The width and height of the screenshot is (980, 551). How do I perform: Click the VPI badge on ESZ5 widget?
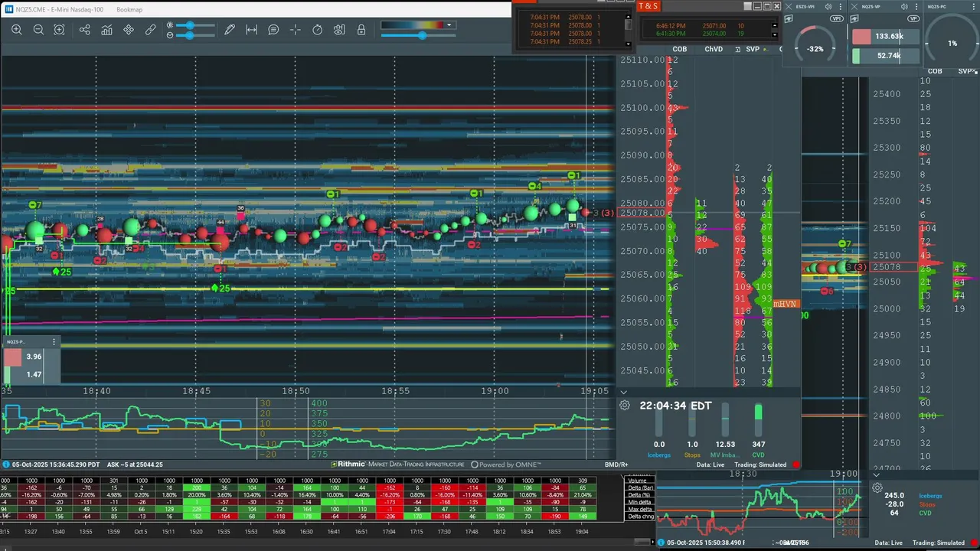837,18
